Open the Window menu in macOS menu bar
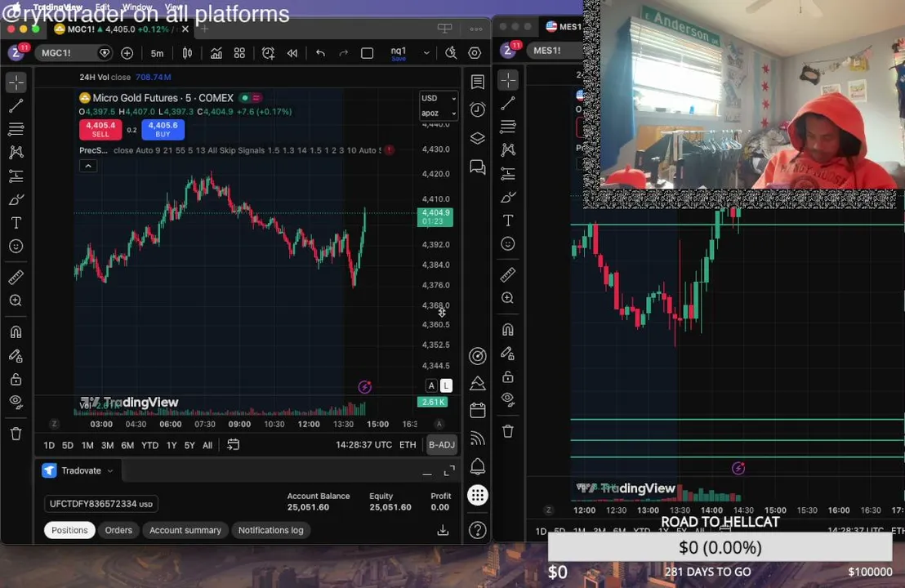This screenshot has height=588, width=905. pyautogui.click(x=137, y=7)
